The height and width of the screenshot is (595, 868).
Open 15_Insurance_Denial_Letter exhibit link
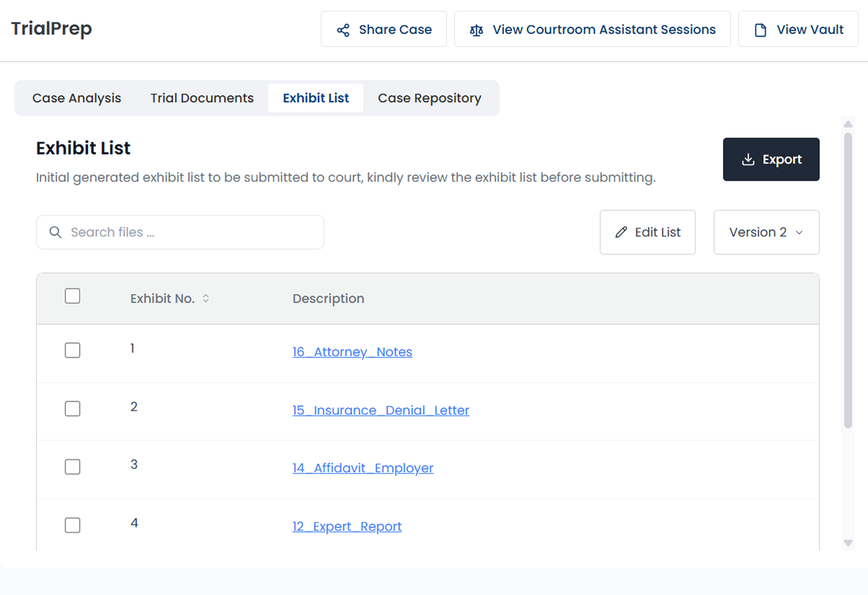pos(380,410)
